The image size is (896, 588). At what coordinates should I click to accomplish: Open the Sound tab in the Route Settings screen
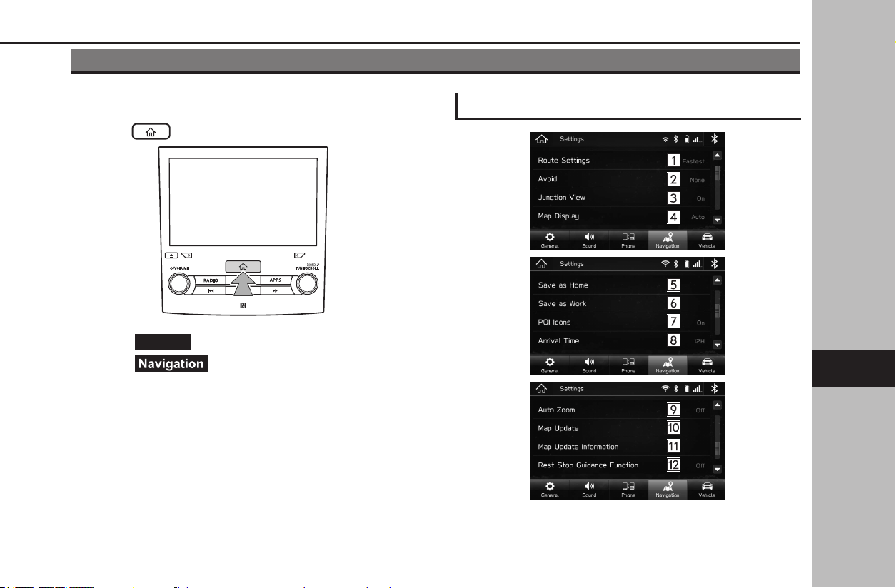589,240
